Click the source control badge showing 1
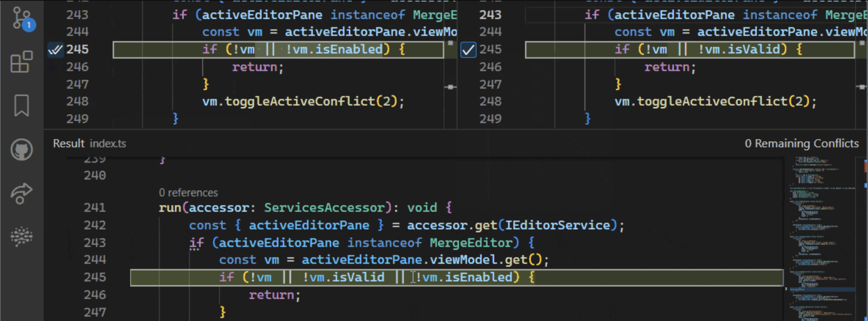The image size is (868, 321). pos(29,26)
